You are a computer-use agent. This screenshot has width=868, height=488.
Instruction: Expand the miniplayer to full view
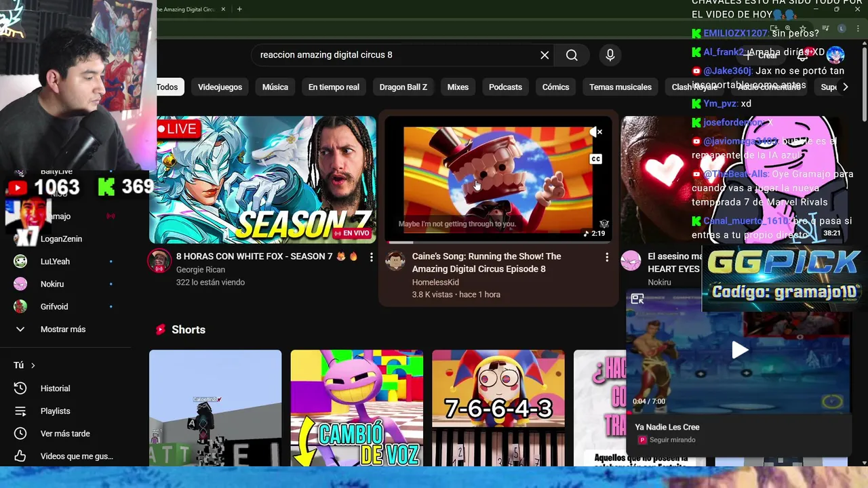pyautogui.click(x=637, y=298)
